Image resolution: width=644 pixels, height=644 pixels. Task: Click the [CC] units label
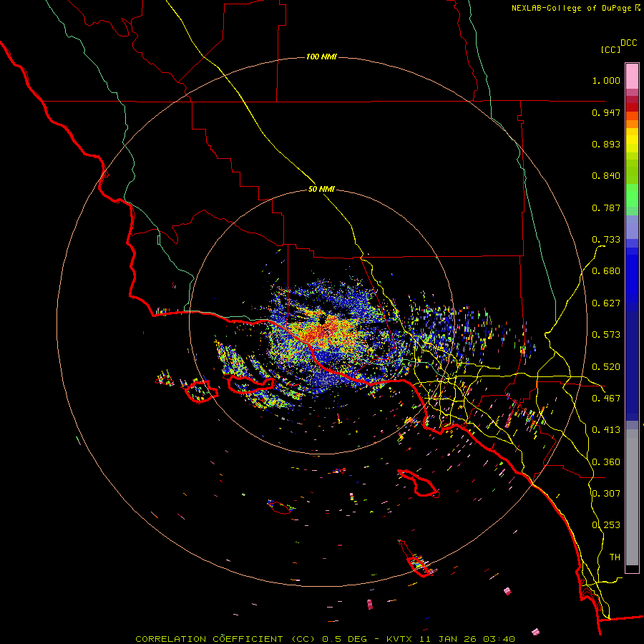click(610, 49)
